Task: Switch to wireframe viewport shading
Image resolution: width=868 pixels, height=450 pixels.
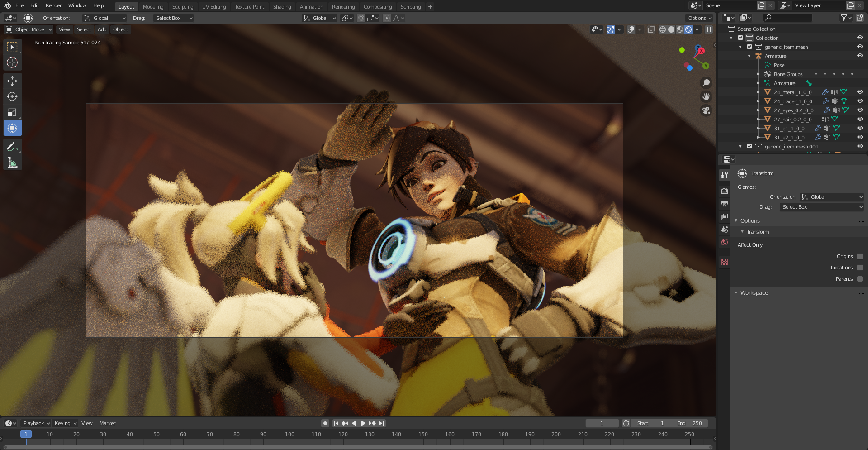Action: 663,29
